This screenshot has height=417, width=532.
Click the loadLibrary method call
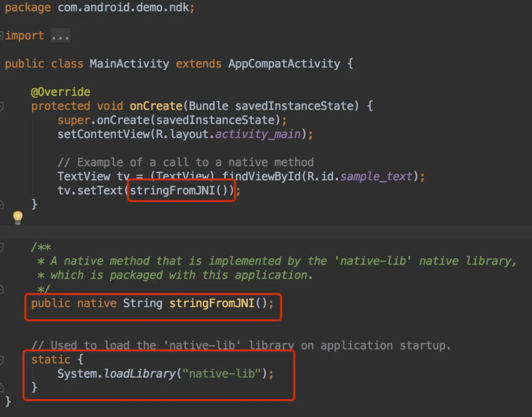140,374
